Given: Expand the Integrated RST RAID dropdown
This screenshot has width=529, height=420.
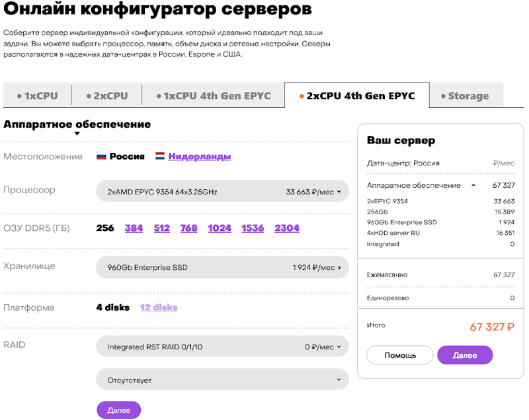Looking at the screenshot, I should pyautogui.click(x=222, y=347).
